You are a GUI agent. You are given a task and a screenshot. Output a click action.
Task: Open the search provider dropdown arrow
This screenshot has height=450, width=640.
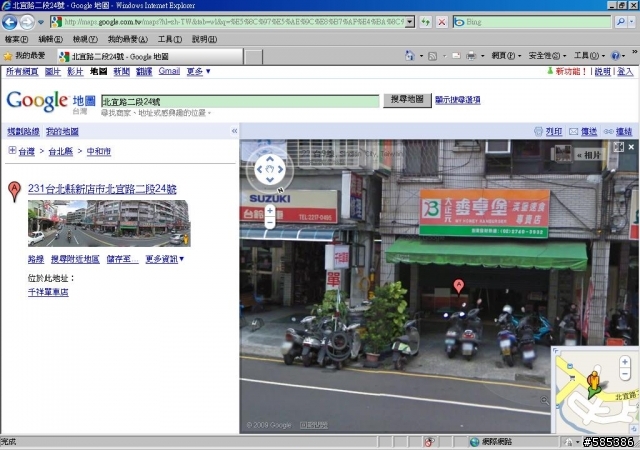632,22
